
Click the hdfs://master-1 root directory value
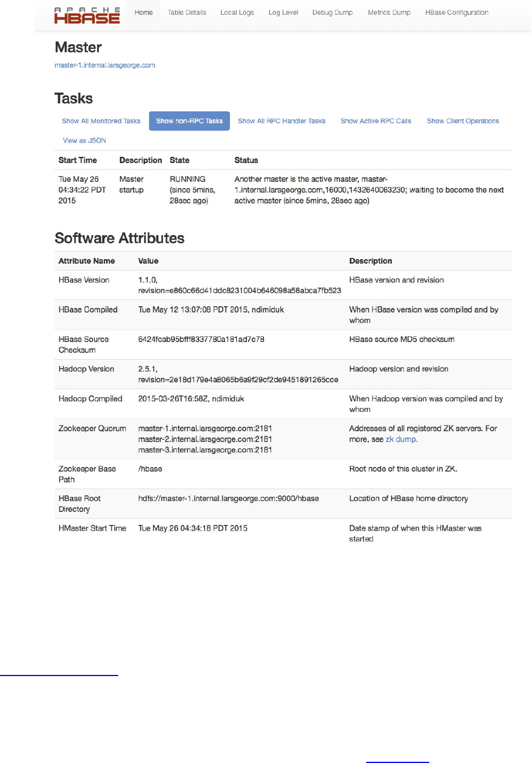click(x=229, y=498)
